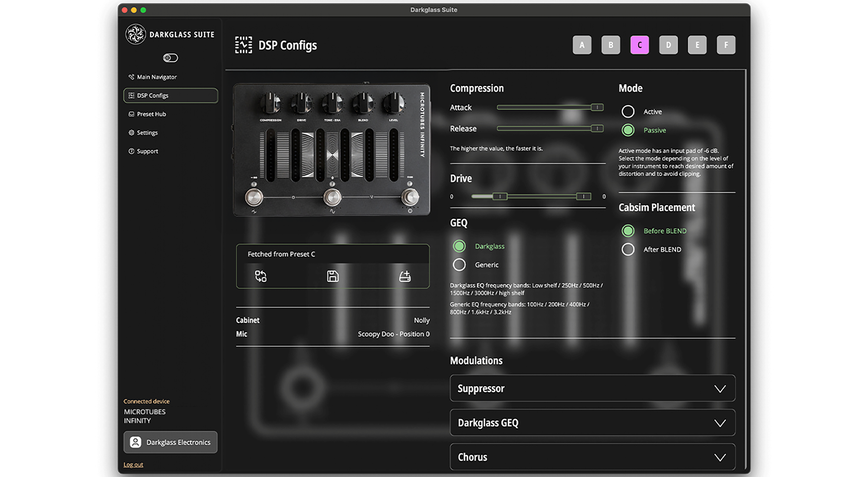Click the Log out link
The width and height of the screenshot is (868, 477).
pyautogui.click(x=133, y=464)
